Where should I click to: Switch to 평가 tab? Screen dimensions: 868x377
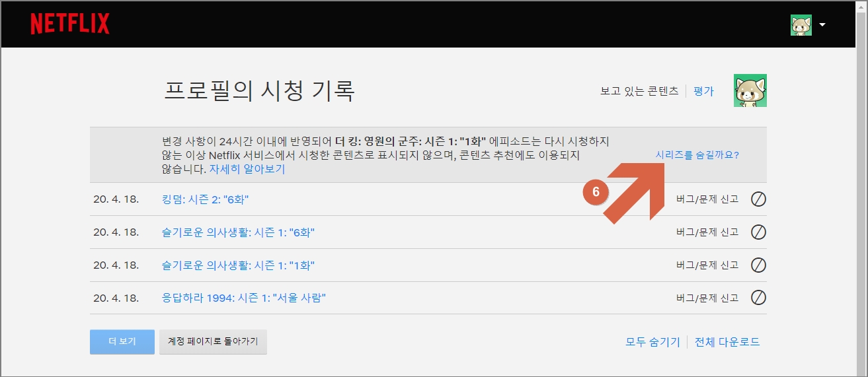coord(703,91)
